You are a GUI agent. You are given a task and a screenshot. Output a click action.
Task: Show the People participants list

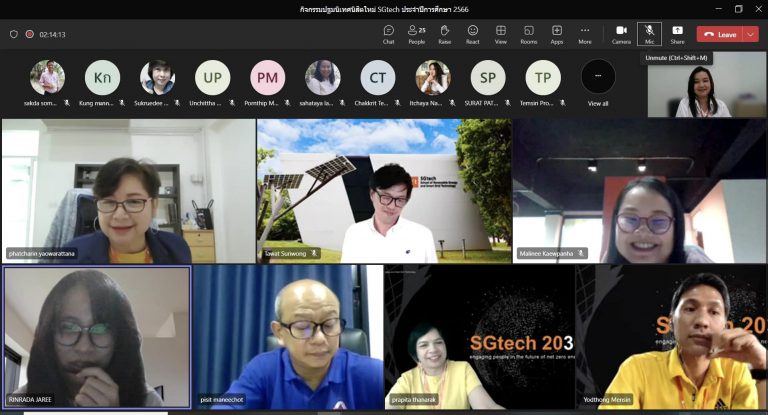pyautogui.click(x=417, y=34)
